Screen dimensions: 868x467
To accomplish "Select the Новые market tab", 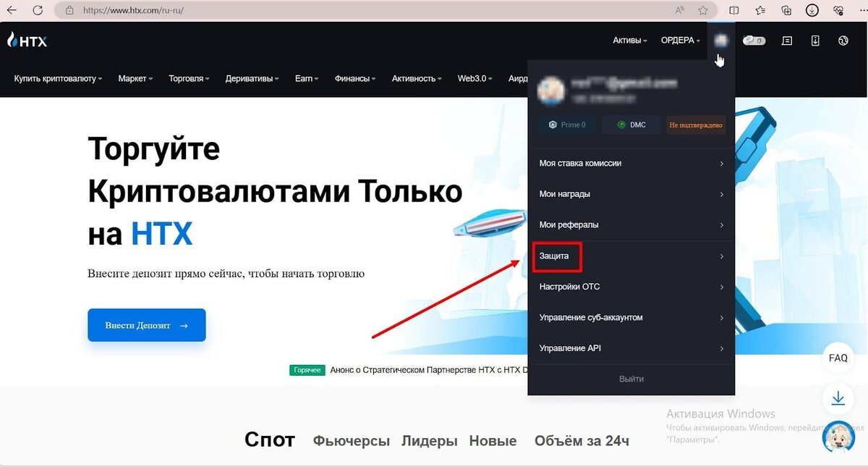I will pos(493,441).
